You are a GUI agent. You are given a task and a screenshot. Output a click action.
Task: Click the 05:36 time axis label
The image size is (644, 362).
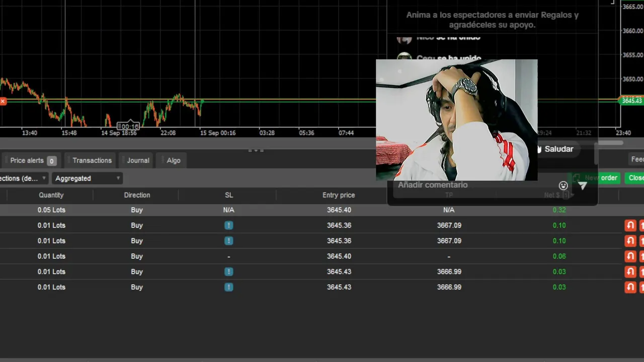[306, 133]
